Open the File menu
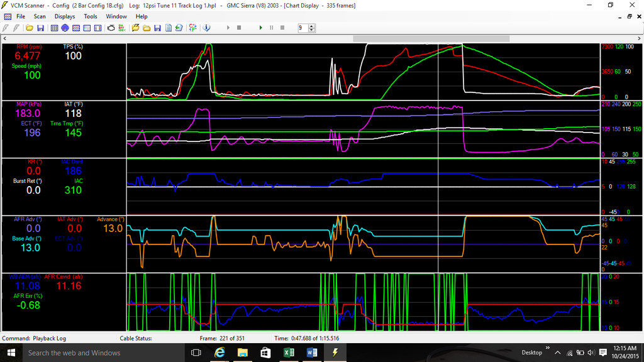 pos(21,16)
